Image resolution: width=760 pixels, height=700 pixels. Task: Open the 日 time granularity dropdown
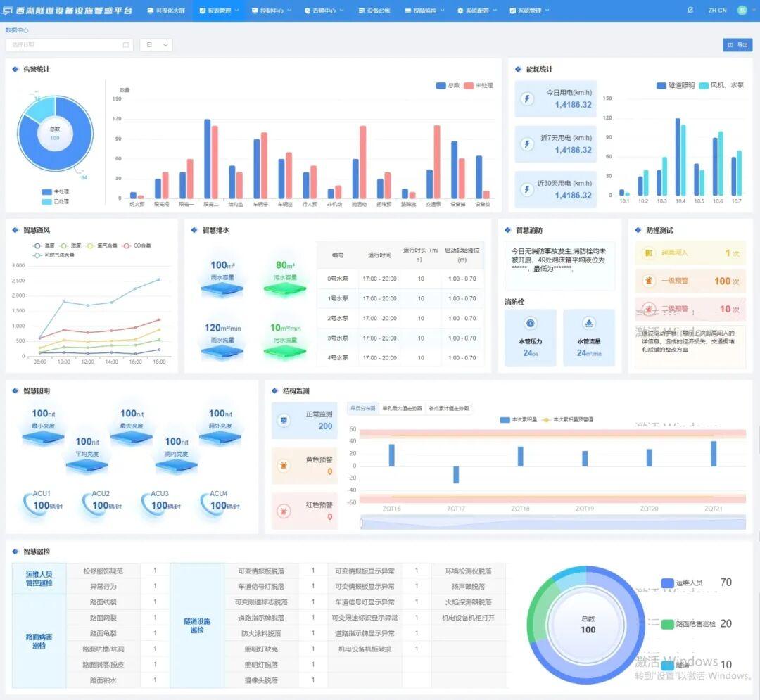tap(156, 45)
